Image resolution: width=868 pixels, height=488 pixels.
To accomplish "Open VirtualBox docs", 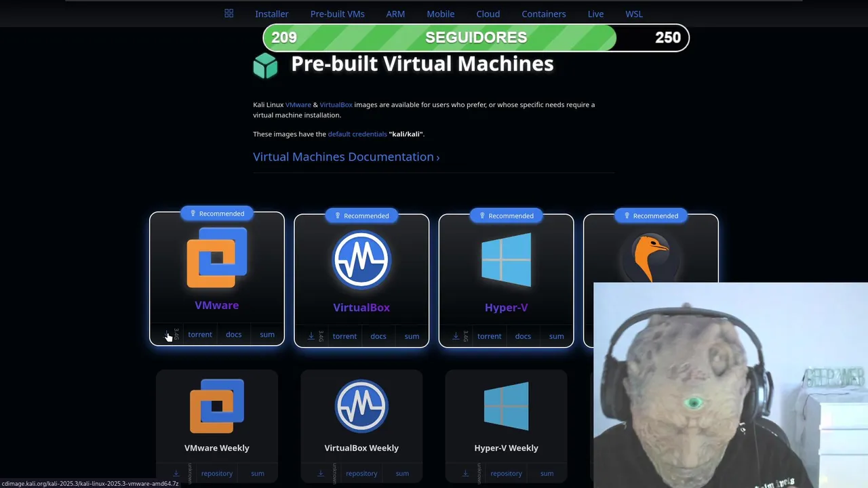I will tap(378, 336).
